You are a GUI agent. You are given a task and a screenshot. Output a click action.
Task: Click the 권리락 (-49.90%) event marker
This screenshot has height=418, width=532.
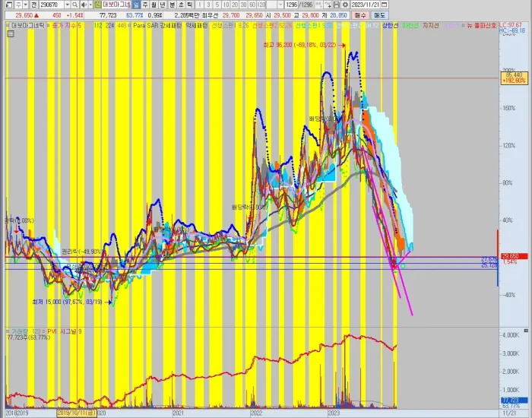point(84,252)
